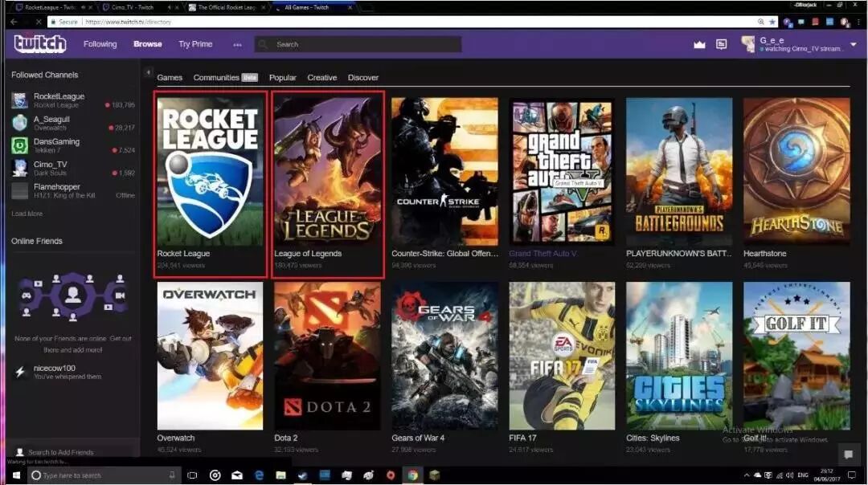Open the Hearthstone game cover

[796, 172]
